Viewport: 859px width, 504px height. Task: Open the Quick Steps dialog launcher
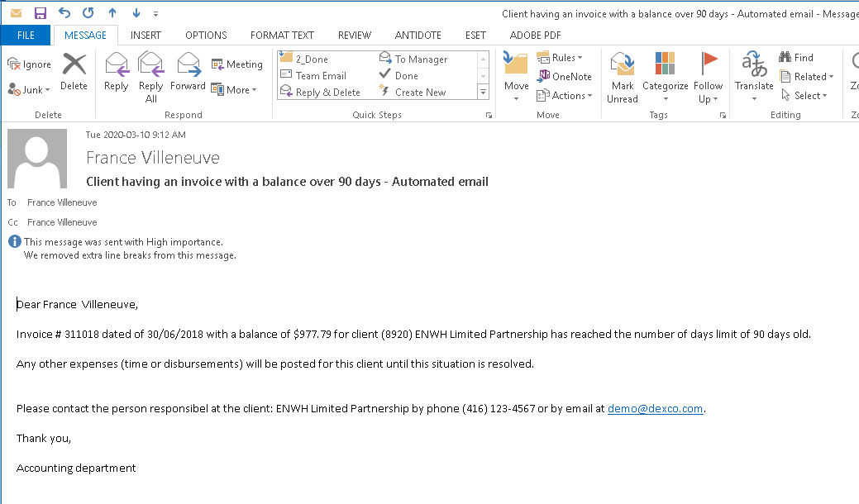489,116
